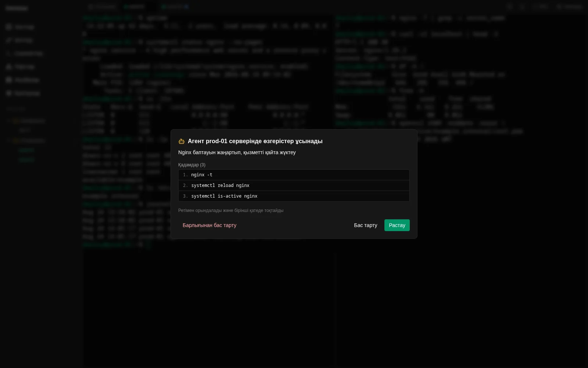Click the second sidebar navigation icon
Image resolution: width=588 pixels, height=368 pixels.
point(9,40)
